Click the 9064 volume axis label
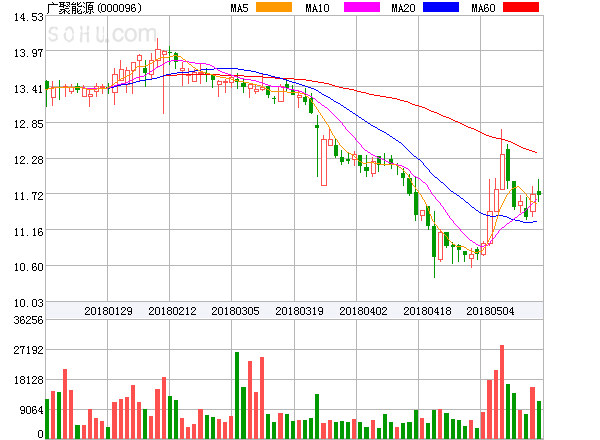The image size is (600, 440). click(32, 410)
